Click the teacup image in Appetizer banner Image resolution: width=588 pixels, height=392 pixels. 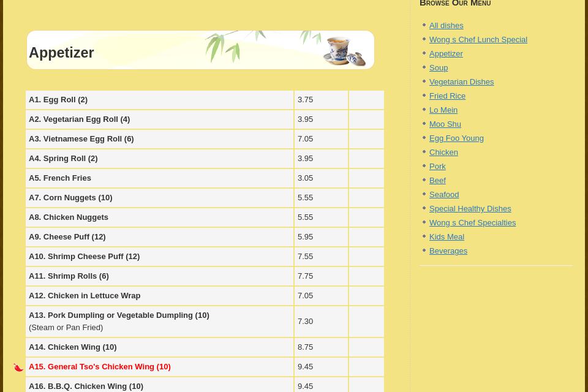[x=344, y=51]
